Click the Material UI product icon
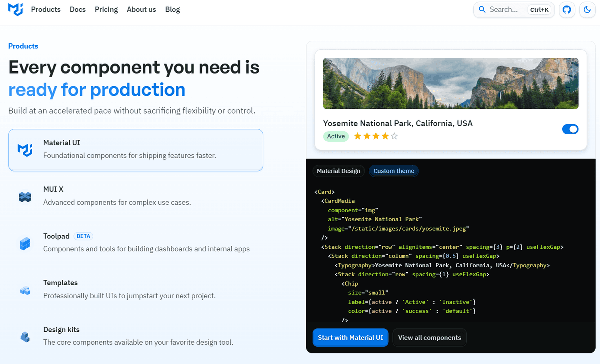Screen dimensions: 600x364 25,149
